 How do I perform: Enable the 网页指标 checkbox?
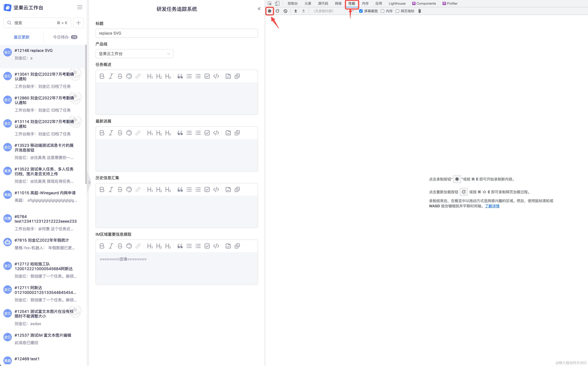point(397,11)
